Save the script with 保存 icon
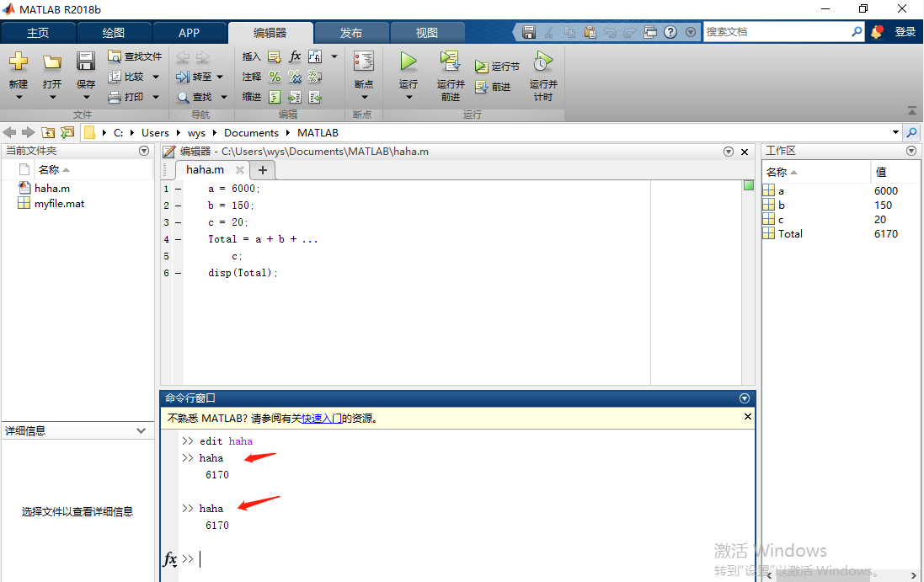The height and width of the screenshot is (582, 924). (85, 61)
